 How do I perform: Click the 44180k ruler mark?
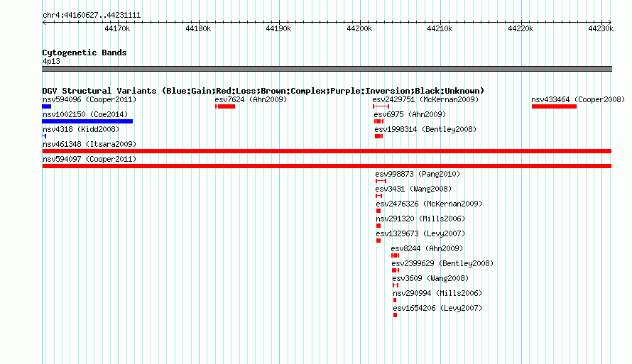(198, 28)
